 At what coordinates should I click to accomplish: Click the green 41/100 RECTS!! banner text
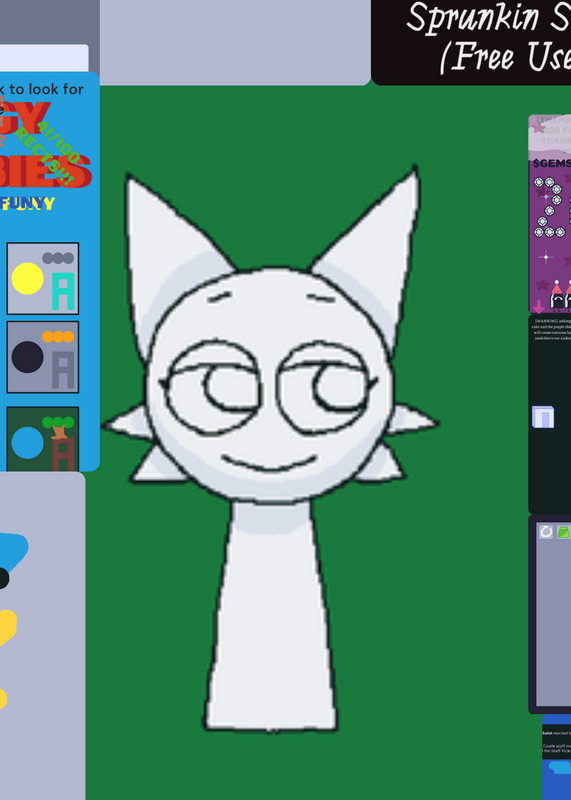(49, 152)
